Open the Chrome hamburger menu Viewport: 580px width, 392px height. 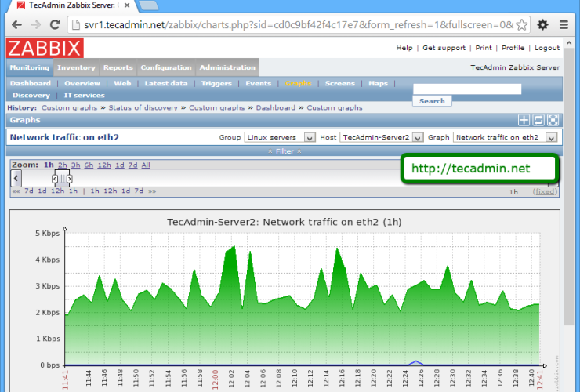click(x=564, y=24)
